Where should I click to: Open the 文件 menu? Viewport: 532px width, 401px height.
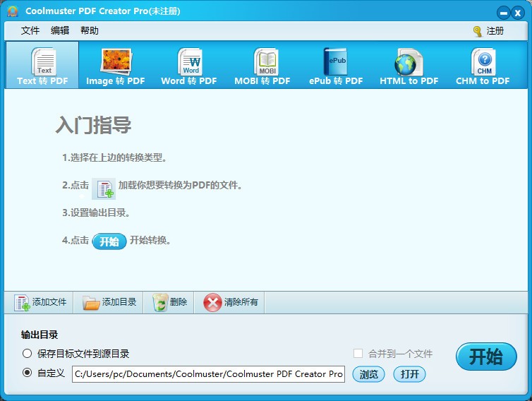pos(30,30)
